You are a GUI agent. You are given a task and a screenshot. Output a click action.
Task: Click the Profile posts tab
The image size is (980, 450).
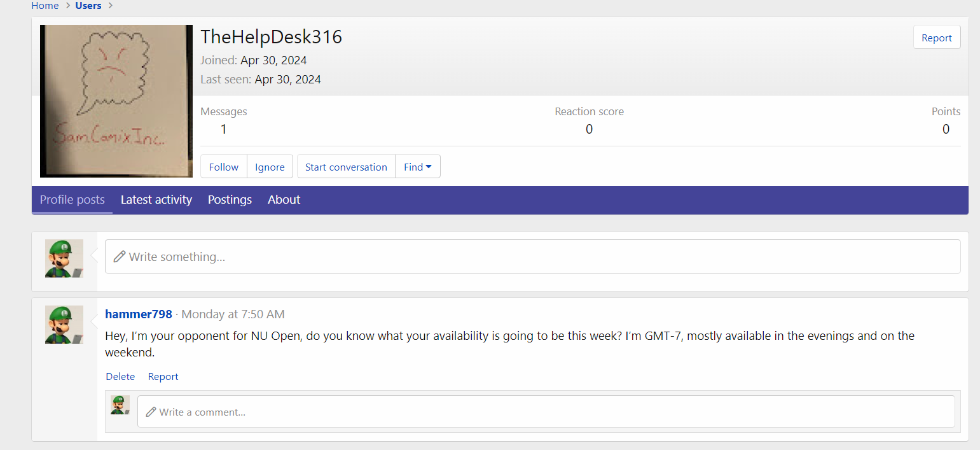coord(72,200)
